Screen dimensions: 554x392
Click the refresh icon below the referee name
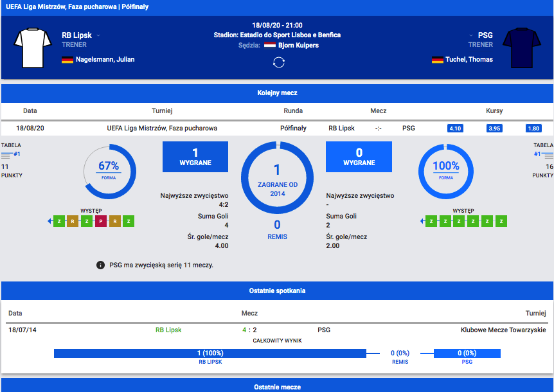(278, 62)
